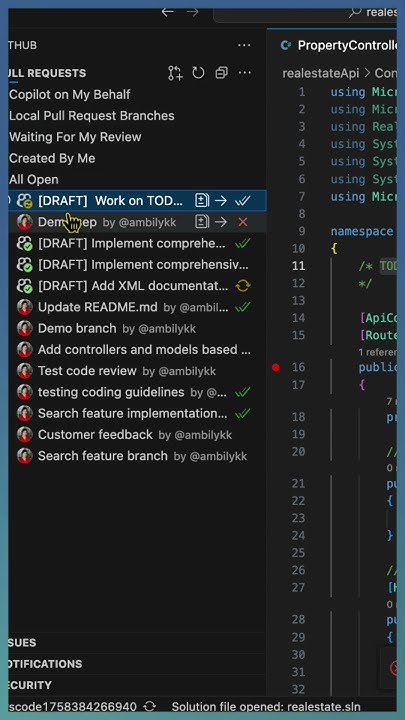This screenshot has height=720, width=405.
Task: Open description of Work on TOD draft PR
Action: coord(202,201)
